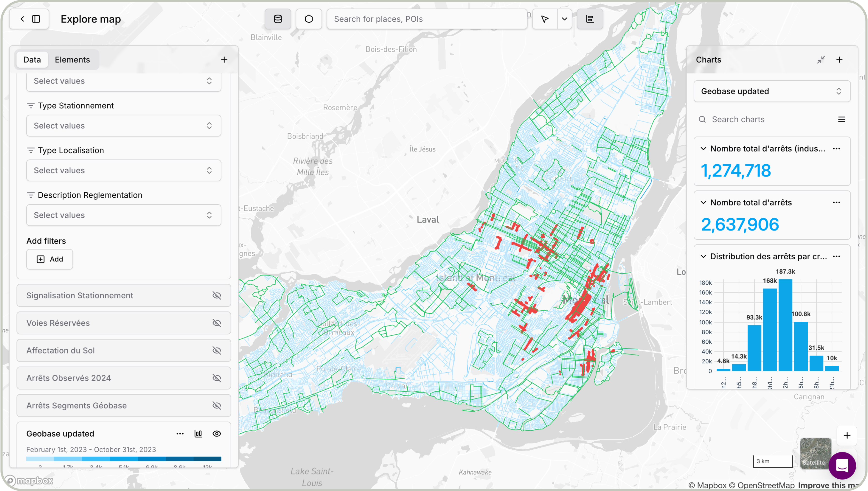Screen dimensions: 868x491
Task: Open Type Stationnement select values dropdown
Action: [x=124, y=126]
